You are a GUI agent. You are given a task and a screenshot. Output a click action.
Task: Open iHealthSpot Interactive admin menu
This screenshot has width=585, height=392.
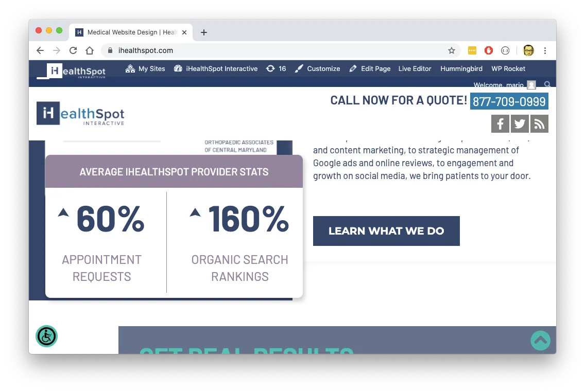click(x=216, y=68)
